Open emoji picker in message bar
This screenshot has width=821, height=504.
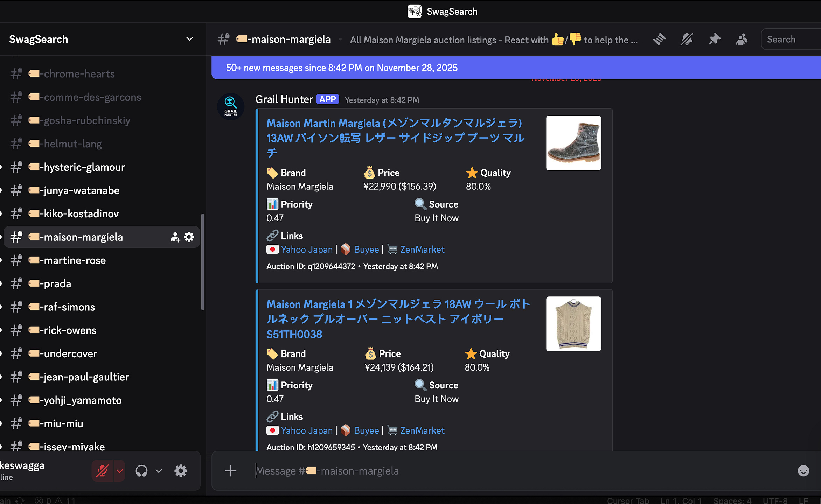(x=803, y=471)
